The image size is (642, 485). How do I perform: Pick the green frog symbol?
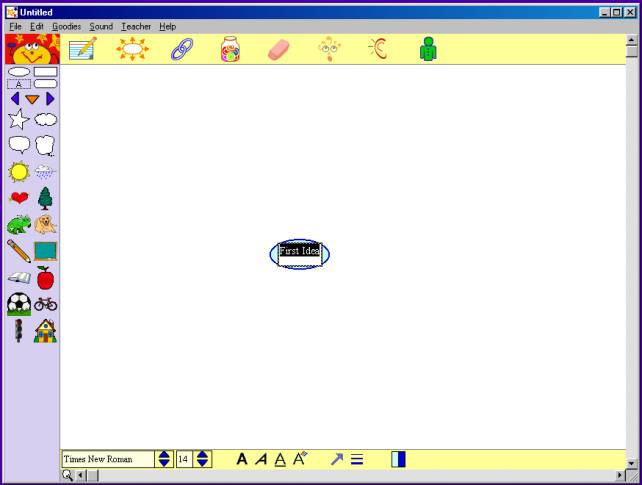(19, 224)
